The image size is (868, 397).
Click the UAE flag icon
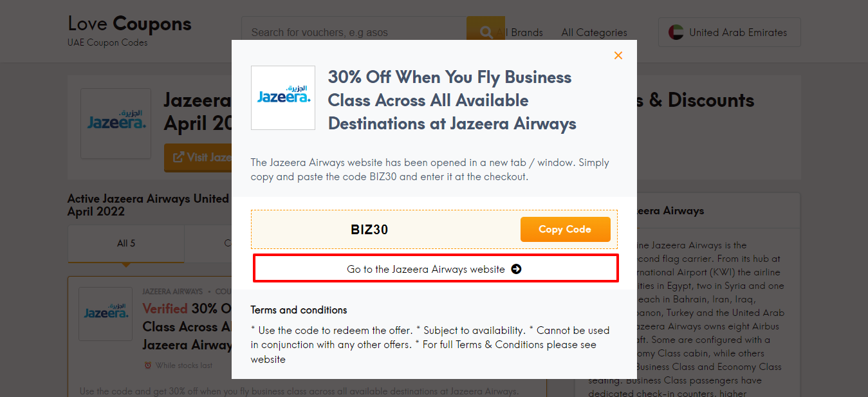click(676, 32)
